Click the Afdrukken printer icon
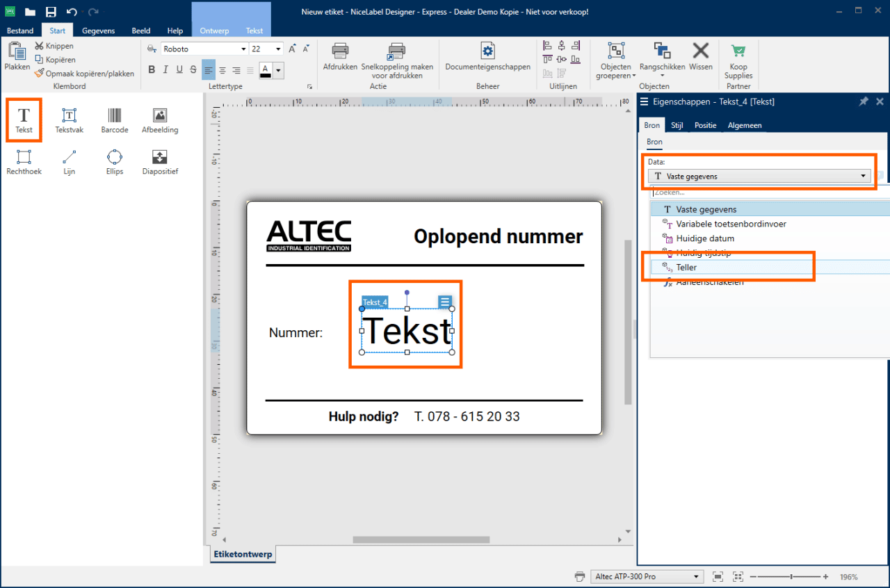Screen dimensions: 890x588 point(340,56)
